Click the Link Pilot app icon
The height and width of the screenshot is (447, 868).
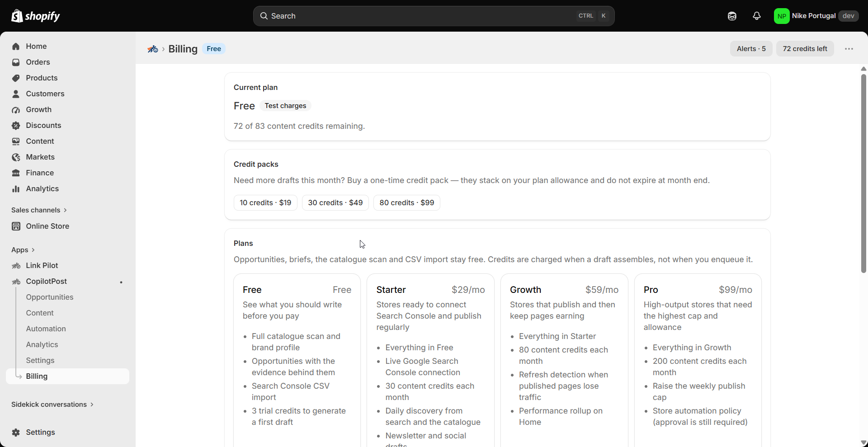pyautogui.click(x=16, y=266)
